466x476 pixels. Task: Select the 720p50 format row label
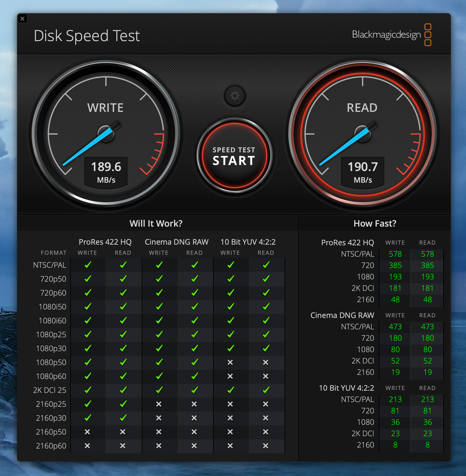(x=53, y=279)
